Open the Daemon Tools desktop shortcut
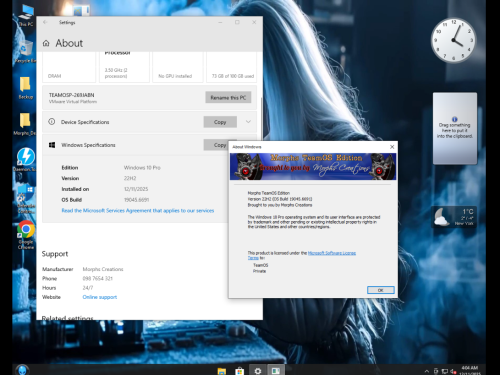 [26, 159]
